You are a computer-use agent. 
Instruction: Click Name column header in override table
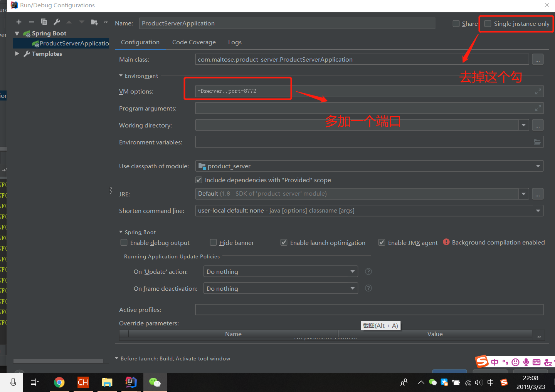(x=233, y=334)
